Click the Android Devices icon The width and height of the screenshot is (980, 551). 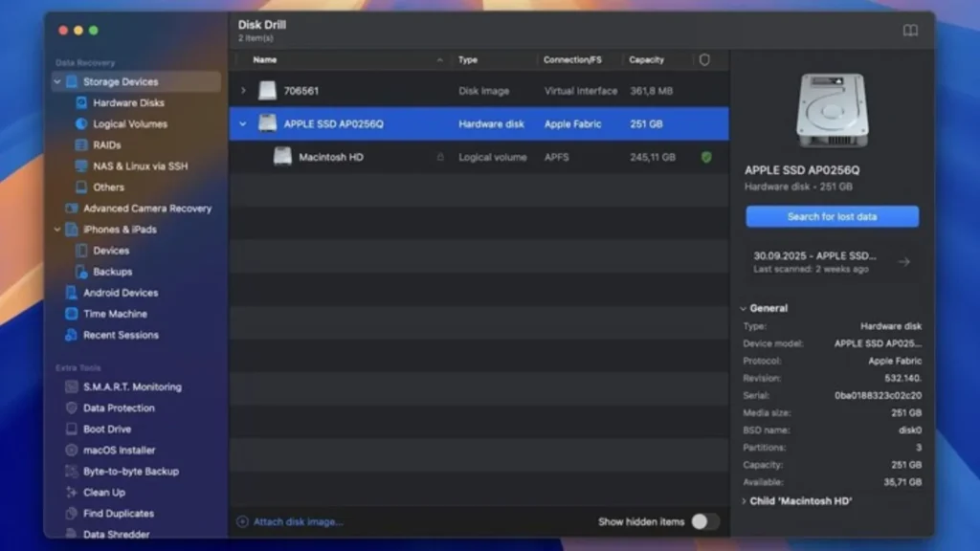click(72, 293)
